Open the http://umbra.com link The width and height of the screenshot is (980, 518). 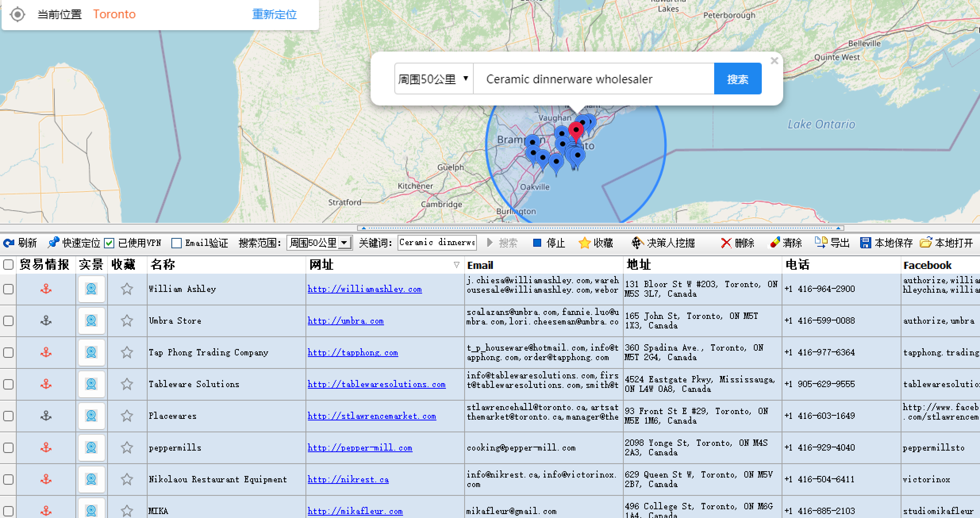coord(346,321)
